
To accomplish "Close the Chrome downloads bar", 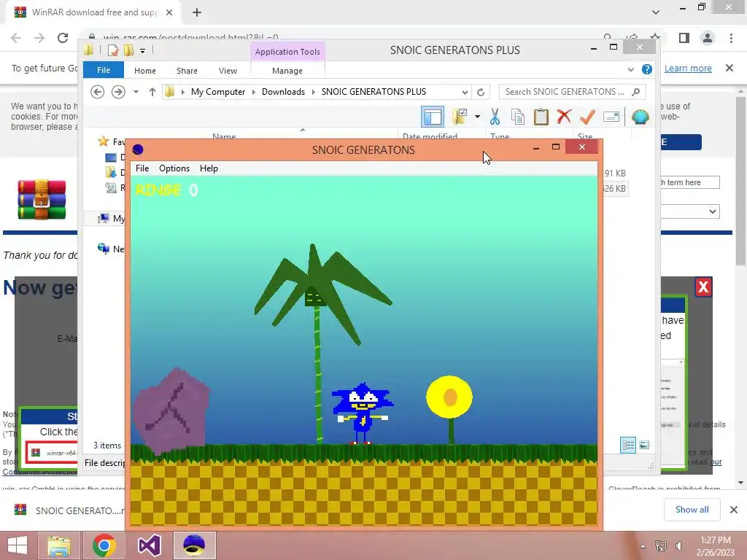I will pos(734,510).
